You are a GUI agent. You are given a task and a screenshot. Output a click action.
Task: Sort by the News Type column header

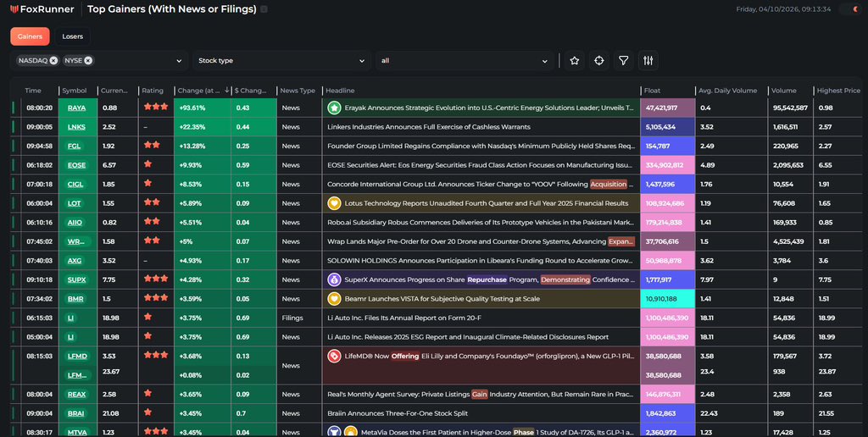298,91
